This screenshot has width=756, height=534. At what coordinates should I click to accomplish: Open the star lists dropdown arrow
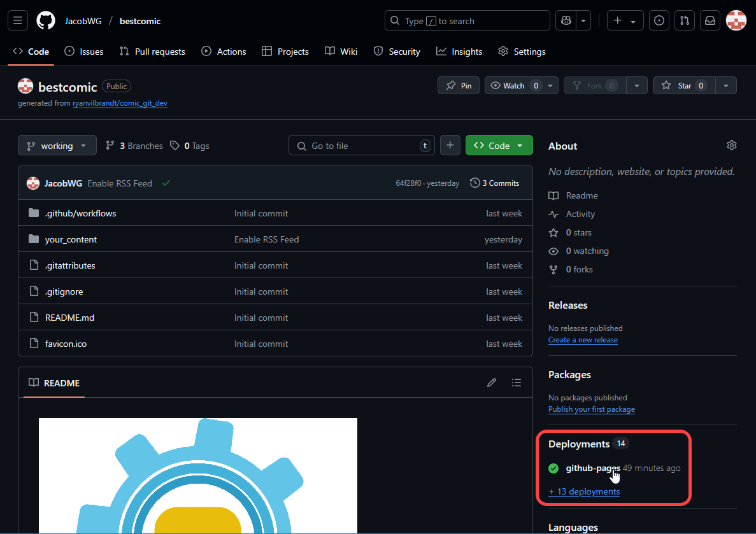tap(726, 85)
